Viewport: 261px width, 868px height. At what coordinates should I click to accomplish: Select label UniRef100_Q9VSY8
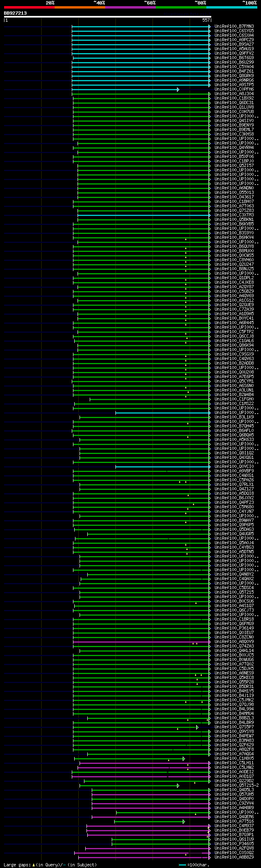(x=234, y=732)
